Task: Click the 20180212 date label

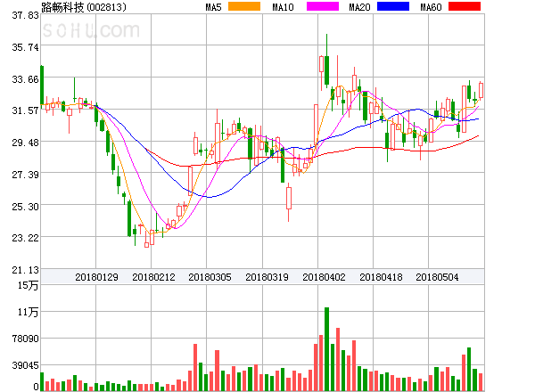Action: click(153, 277)
